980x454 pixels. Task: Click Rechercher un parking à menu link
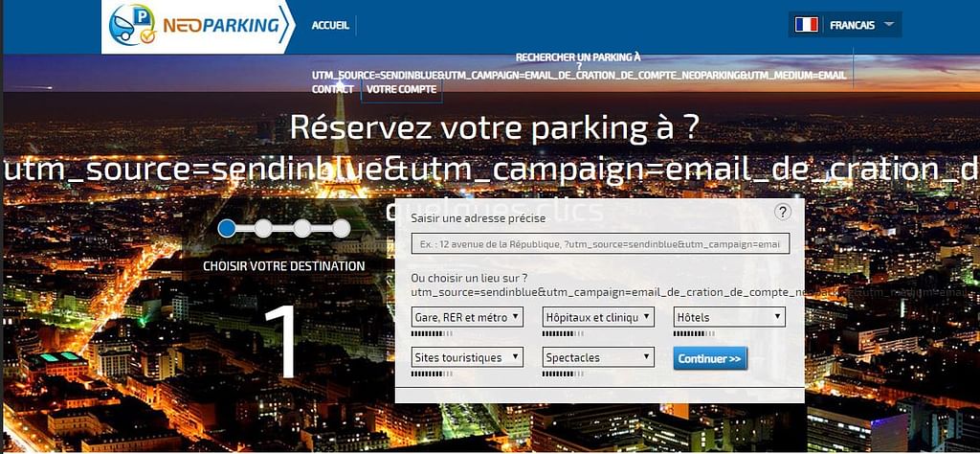click(578, 57)
